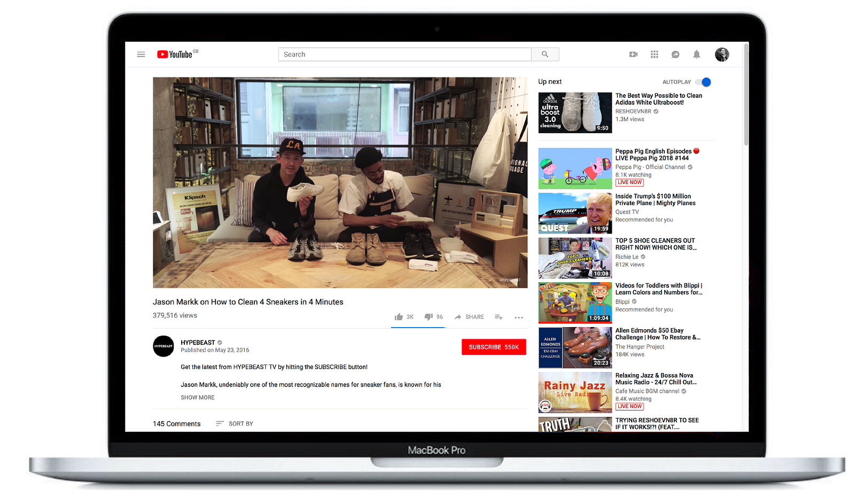Open the Sort By comments dropdown

coord(235,424)
